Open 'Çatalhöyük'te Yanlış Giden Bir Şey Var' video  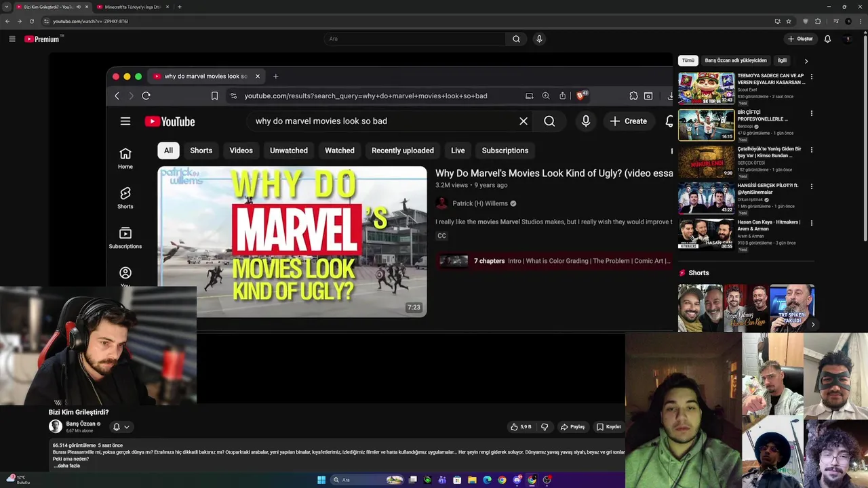point(706,161)
